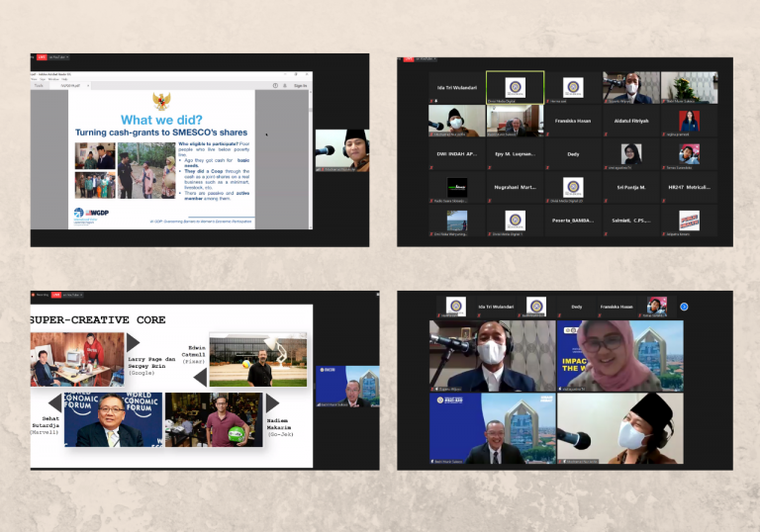Viewport: 760px width, 532px height.
Task: Select masked man with headphones video tile
Action: (493, 356)
